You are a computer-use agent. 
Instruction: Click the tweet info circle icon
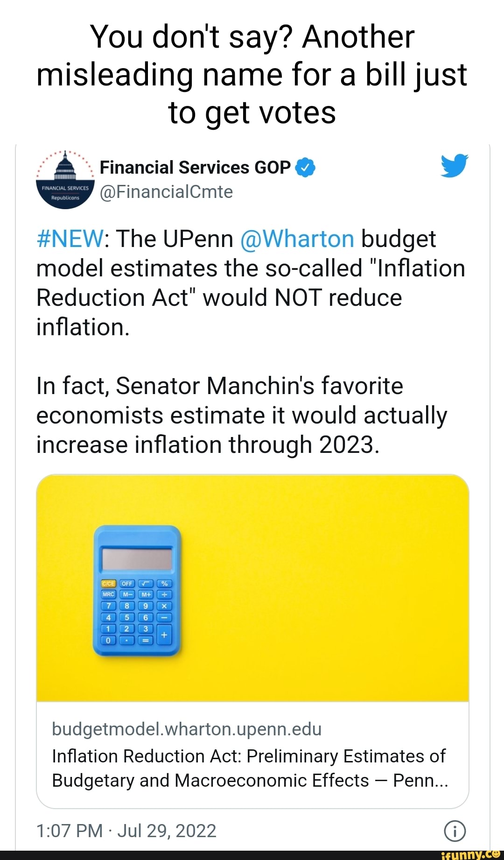455,831
